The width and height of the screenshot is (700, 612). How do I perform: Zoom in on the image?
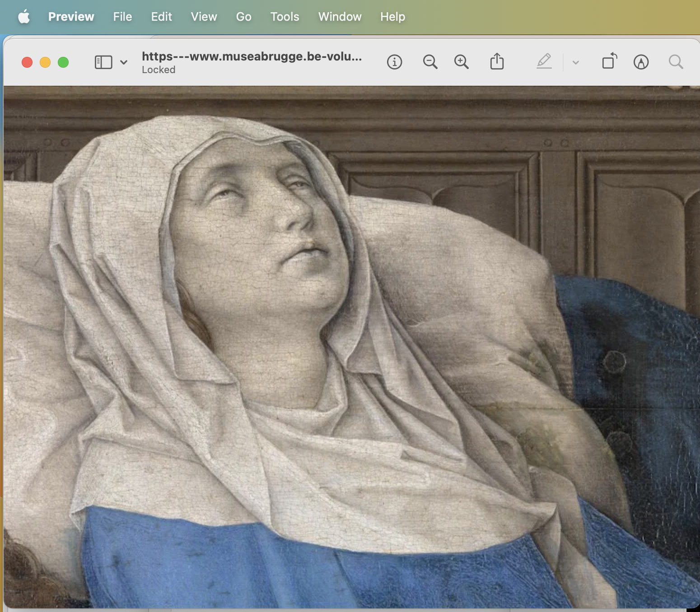click(461, 62)
